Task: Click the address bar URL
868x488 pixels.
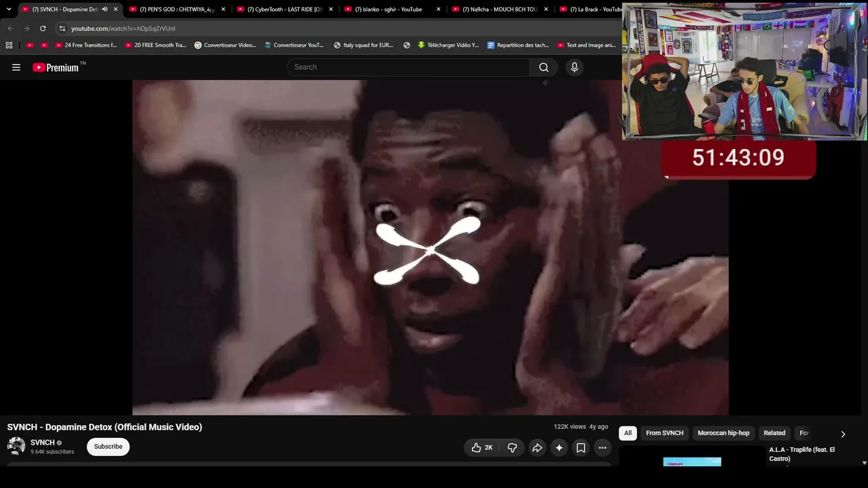Action: click(x=123, y=28)
